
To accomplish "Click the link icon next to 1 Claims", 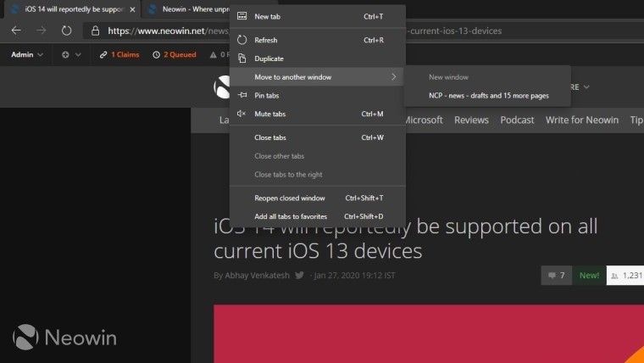I will [x=103, y=55].
